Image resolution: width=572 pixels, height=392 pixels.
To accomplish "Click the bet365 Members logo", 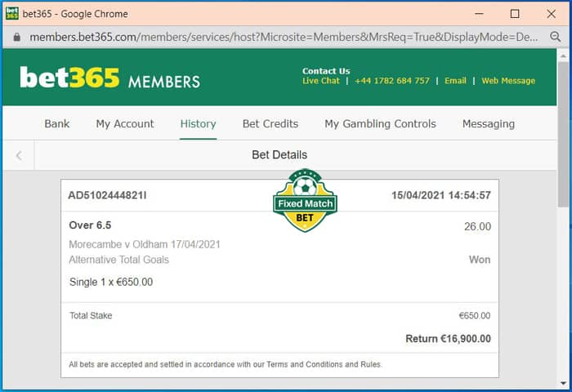I will click(109, 78).
